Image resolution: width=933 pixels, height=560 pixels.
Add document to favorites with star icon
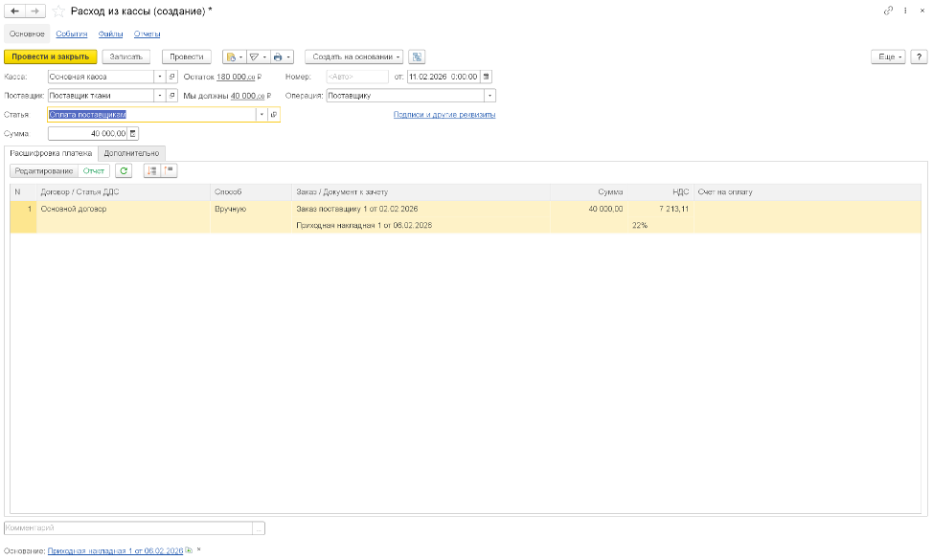coord(58,11)
